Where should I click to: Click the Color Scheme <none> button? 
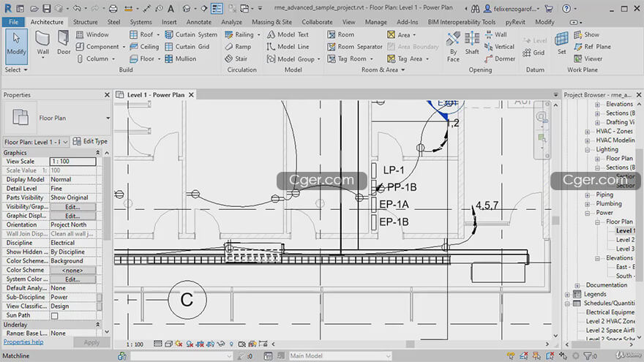click(72, 270)
